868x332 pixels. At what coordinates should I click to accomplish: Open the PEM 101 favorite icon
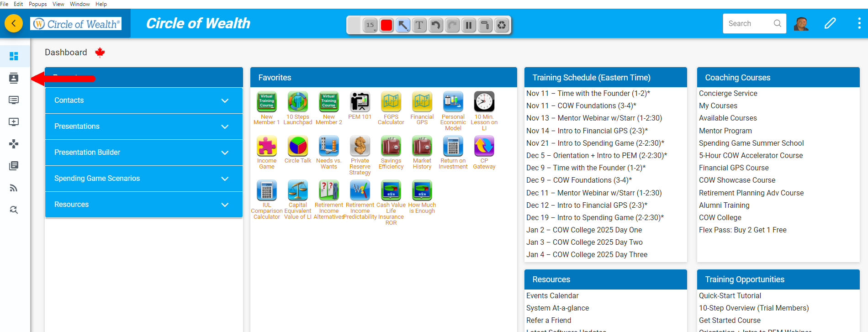pyautogui.click(x=360, y=105)
